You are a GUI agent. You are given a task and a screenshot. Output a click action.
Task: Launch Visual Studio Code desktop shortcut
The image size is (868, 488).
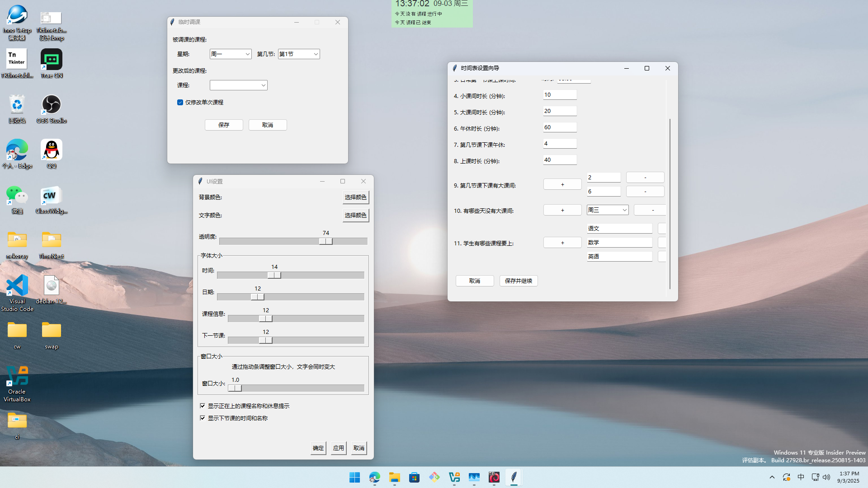(17, 293)
